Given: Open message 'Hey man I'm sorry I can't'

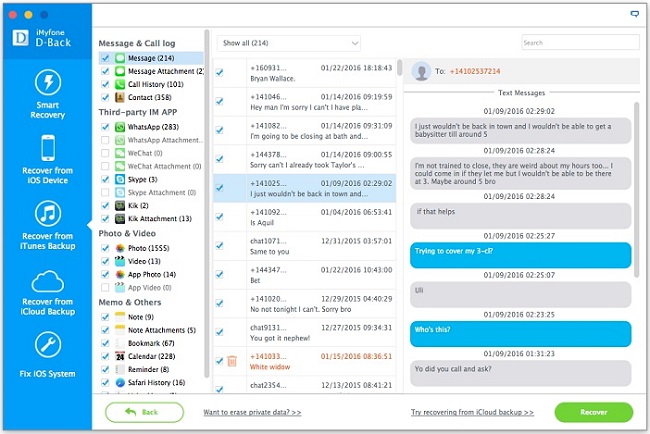Looking at the screenshot, I should (304, 102).
